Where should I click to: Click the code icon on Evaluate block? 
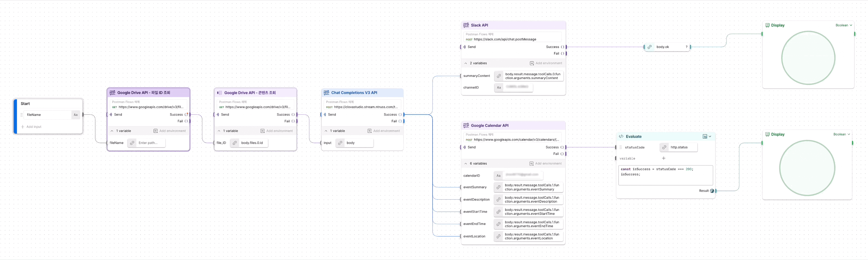pyautogui.click(x=621, y=136)
